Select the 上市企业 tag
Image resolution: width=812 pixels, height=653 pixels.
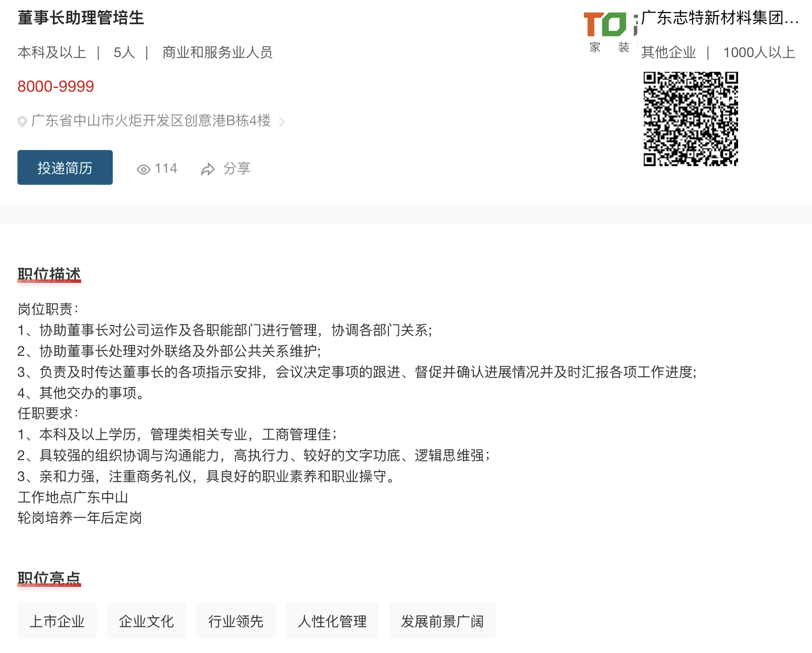click(x=57, y=621)
